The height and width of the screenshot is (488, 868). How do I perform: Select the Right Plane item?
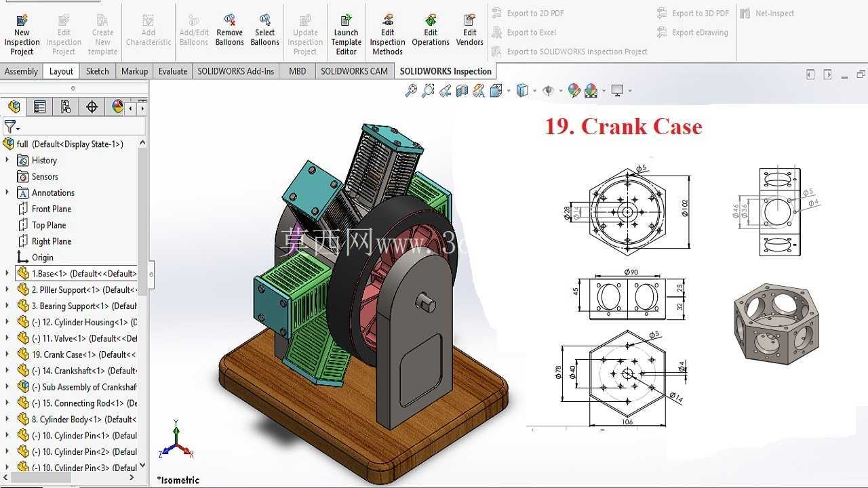tap(51, 241)
